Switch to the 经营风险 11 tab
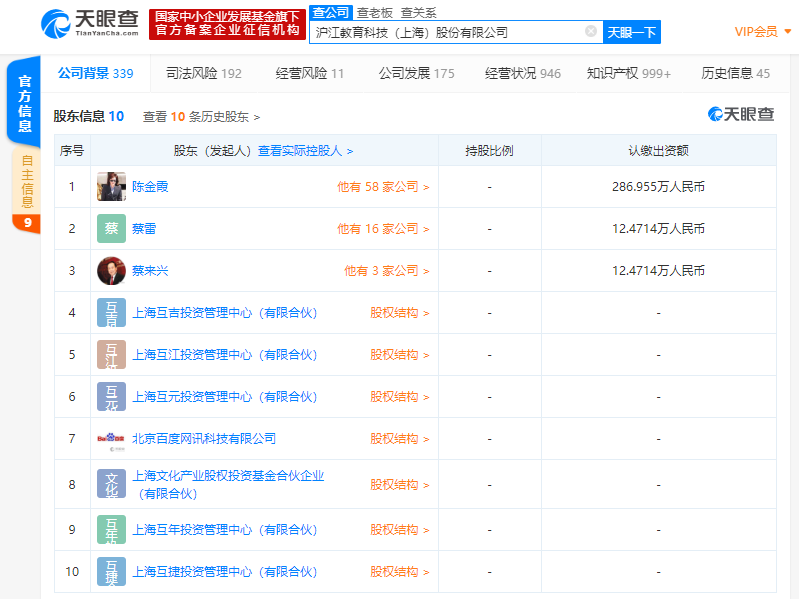 pyautogui.click(x=310, y=73)
